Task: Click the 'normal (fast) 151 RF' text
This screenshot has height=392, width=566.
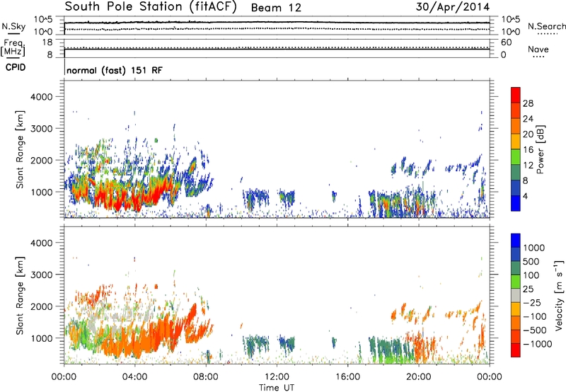Action: point(115,70)
